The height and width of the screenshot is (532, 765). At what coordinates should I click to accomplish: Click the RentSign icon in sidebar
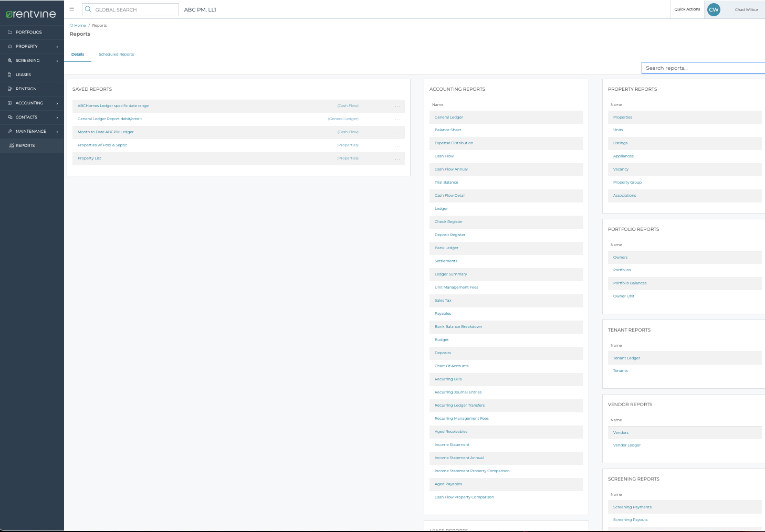tap(10, 89)
